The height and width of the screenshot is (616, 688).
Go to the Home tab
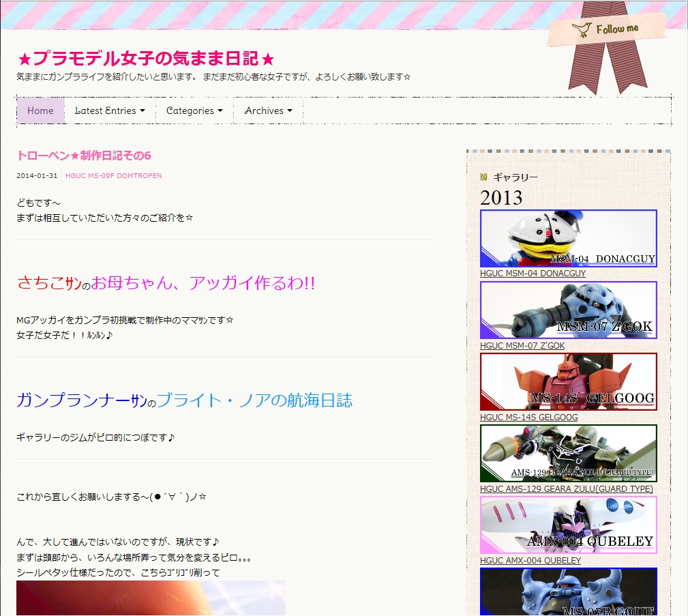click(x=40, y=111)
